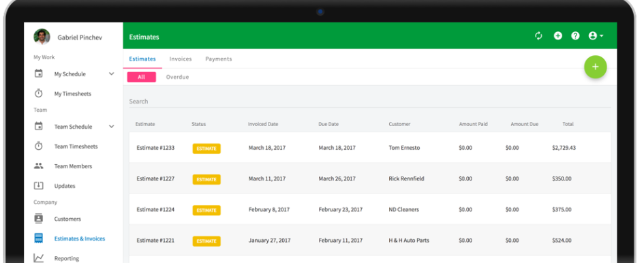Click the Updates download-box icon
Screen dimensions: 644x263
[39, 186]
